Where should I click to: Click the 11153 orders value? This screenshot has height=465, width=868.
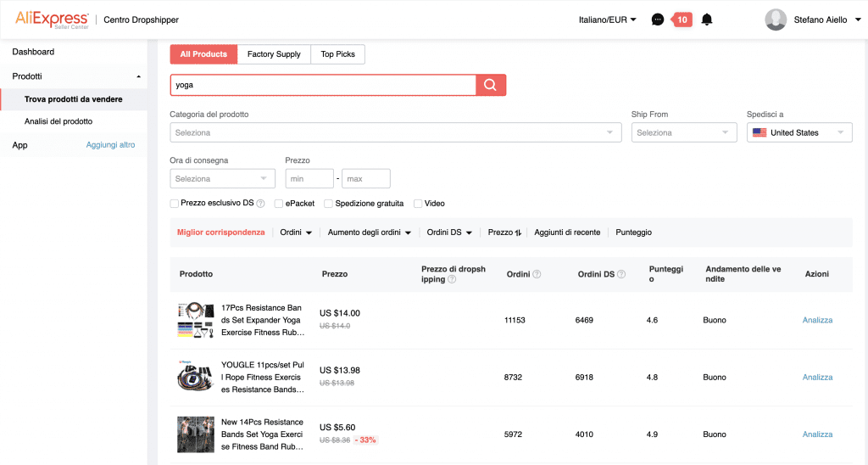(x=515, y=321)
